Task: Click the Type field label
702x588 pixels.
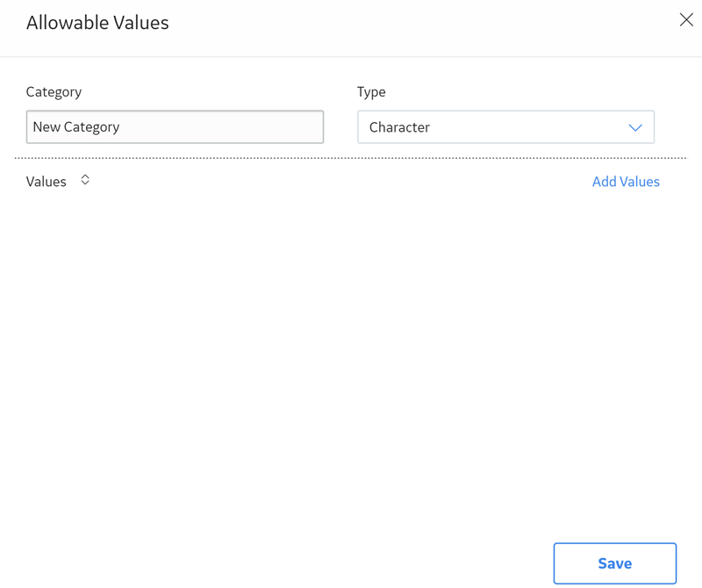Action: 371,92
